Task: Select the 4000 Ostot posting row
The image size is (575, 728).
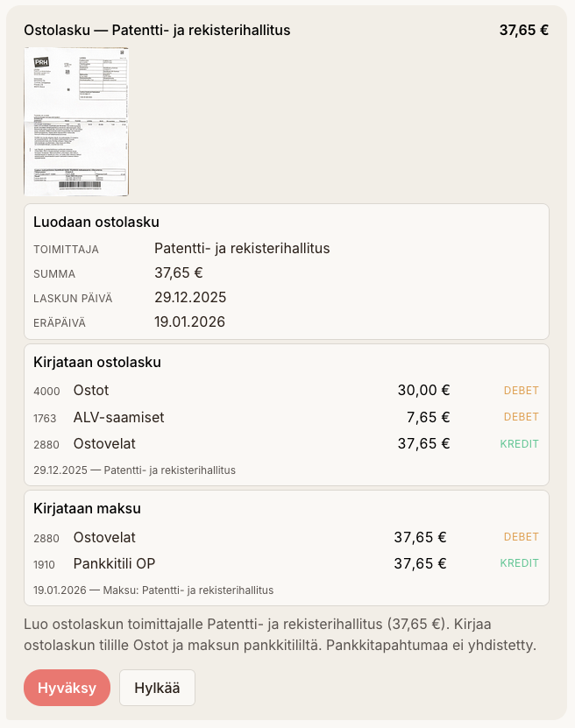Action: [286, 391]
